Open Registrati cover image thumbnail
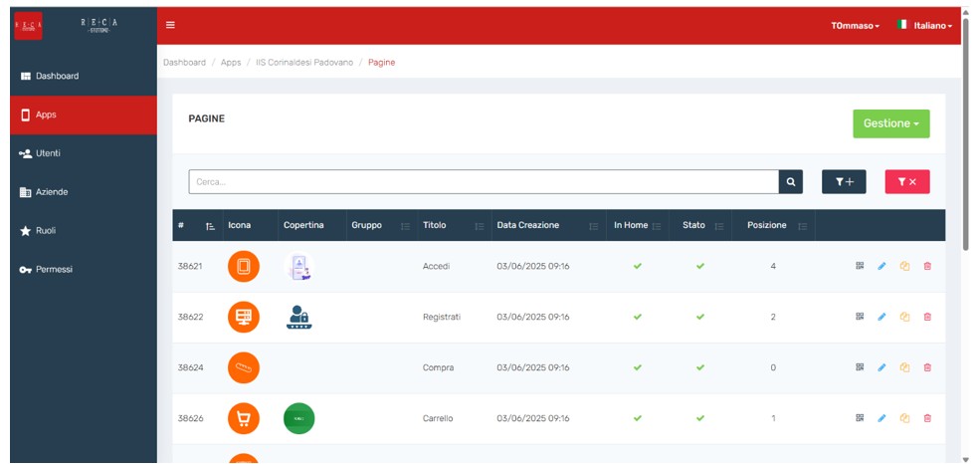Viewport: 980px width, 464px height. pyautogui.click(x=298, y=317)
